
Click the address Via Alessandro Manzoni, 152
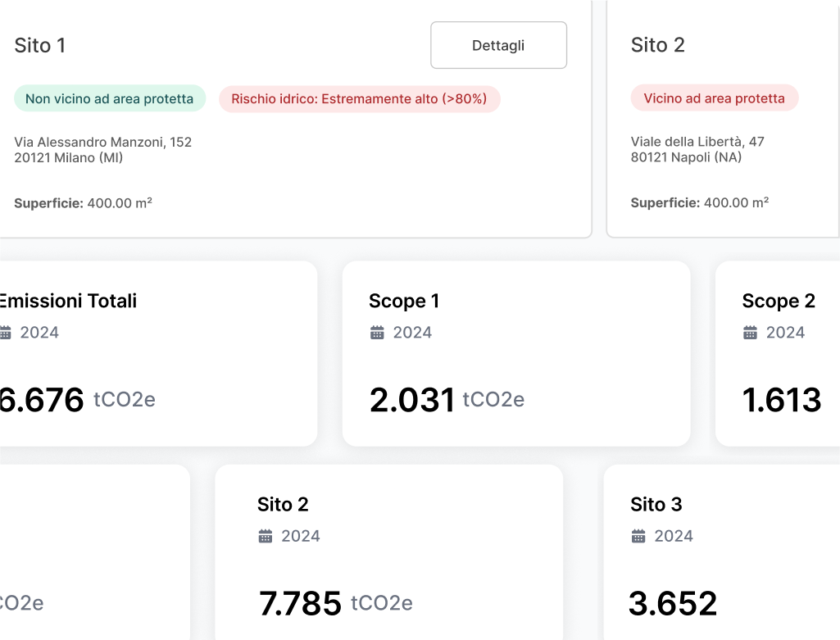[x=102, y=142]
